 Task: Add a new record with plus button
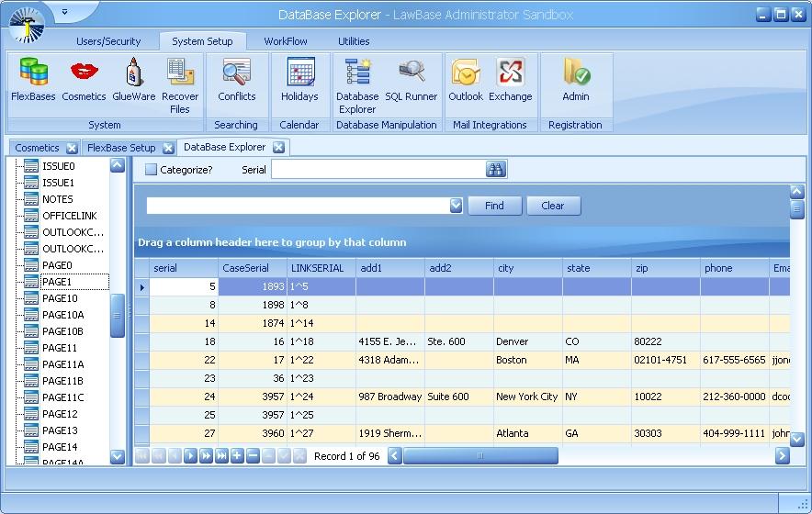point(237,456)
